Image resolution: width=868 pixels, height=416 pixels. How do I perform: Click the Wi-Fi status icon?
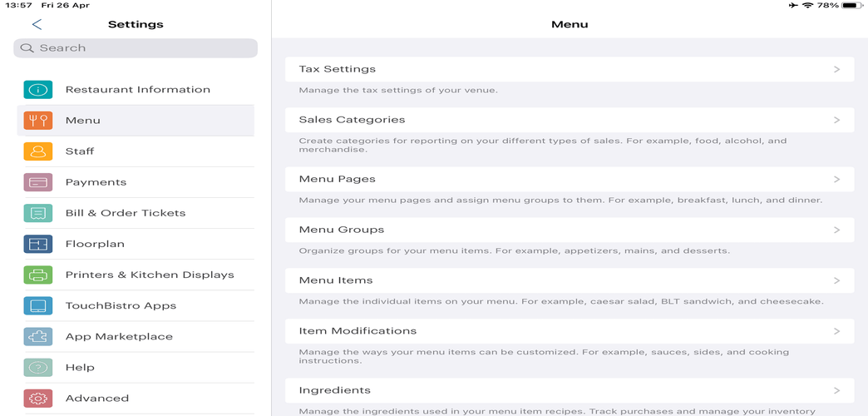coord(807,5)
